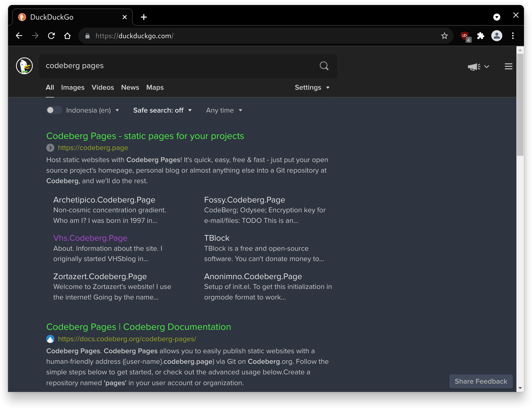Click the DuckDuckGo logo icon

[24, 66]
